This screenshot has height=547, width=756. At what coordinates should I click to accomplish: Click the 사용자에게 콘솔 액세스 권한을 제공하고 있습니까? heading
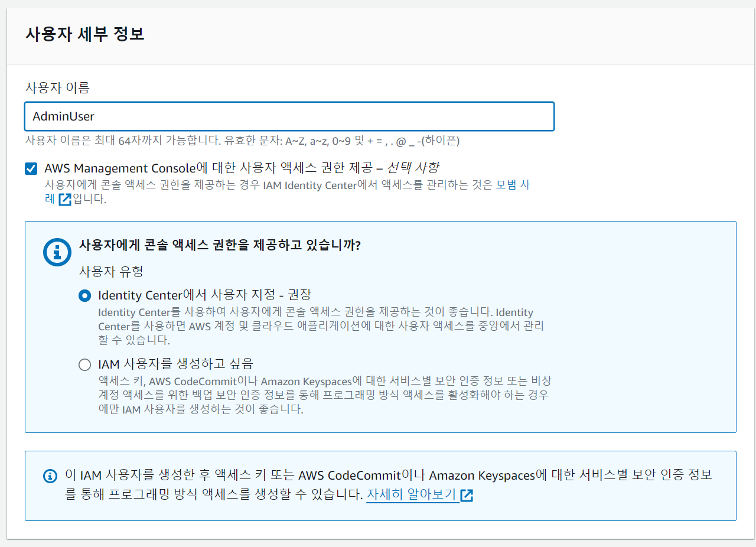click(x=220, y=245)
